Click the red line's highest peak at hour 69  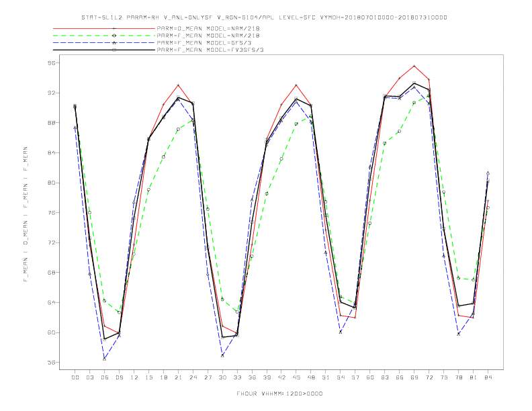click(414, 66)
